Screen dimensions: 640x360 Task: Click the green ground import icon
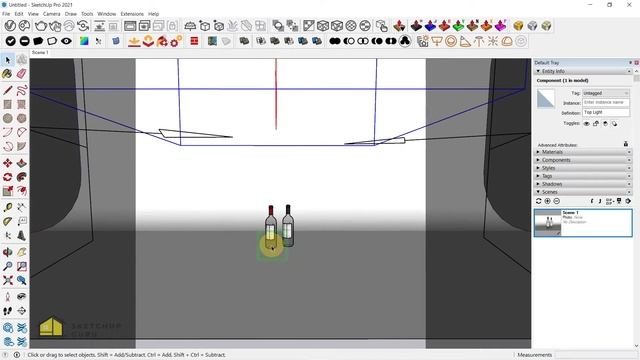click(458, 26)
